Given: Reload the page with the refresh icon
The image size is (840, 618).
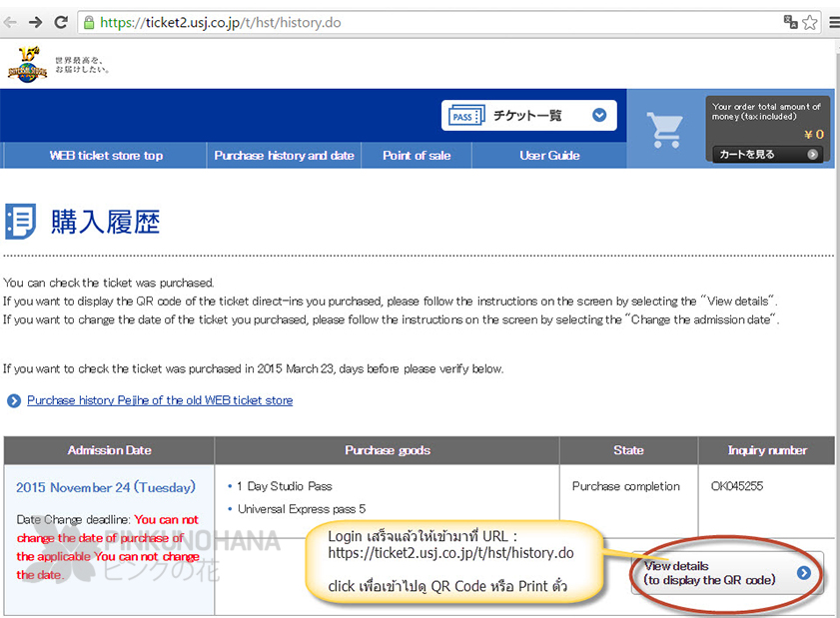Looking at the screenshot, I should pyautogui.click(x=61, y=22).
